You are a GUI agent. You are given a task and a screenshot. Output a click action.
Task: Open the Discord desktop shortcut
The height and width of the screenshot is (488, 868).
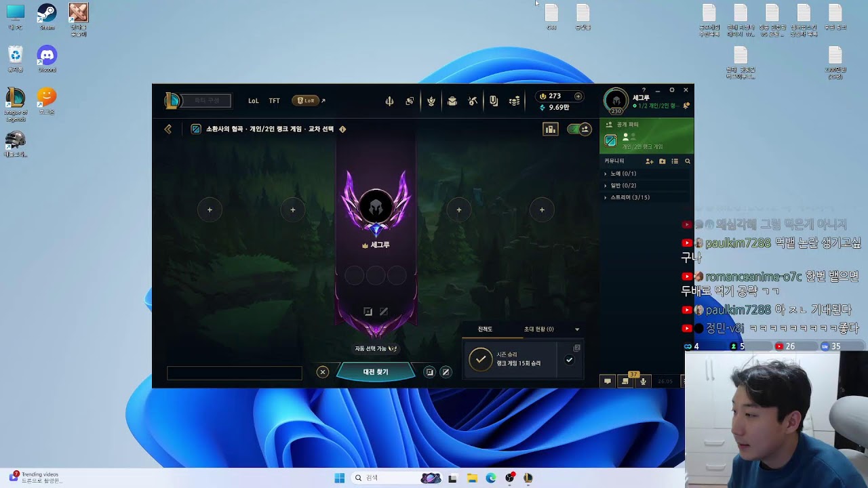[x=47, y=59]
